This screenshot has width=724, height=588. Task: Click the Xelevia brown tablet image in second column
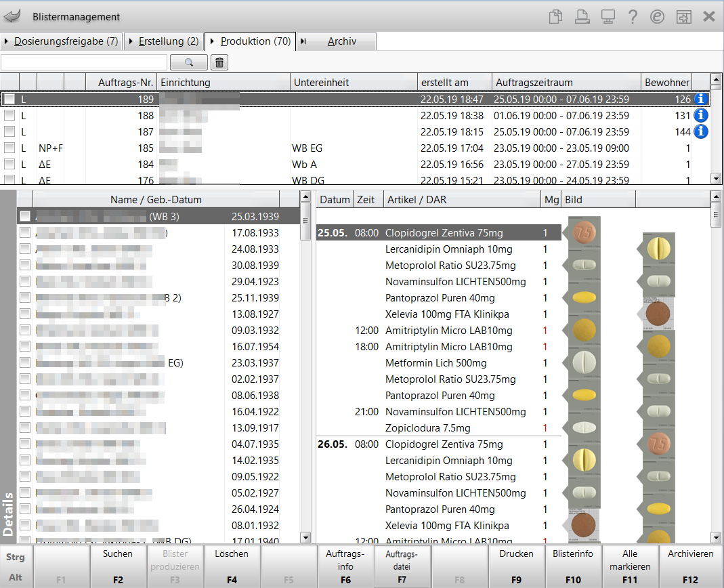pyautogui.click(x=658, y=314)
